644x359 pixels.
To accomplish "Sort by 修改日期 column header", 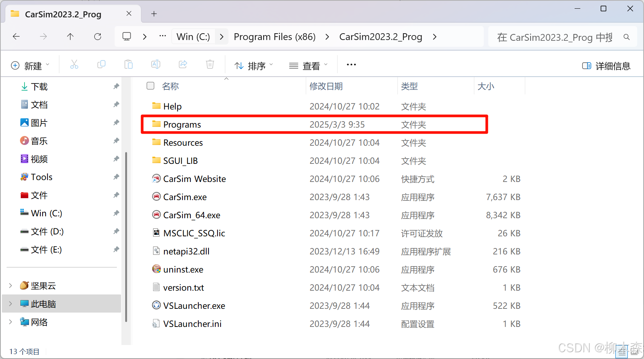I will point(326,86).
